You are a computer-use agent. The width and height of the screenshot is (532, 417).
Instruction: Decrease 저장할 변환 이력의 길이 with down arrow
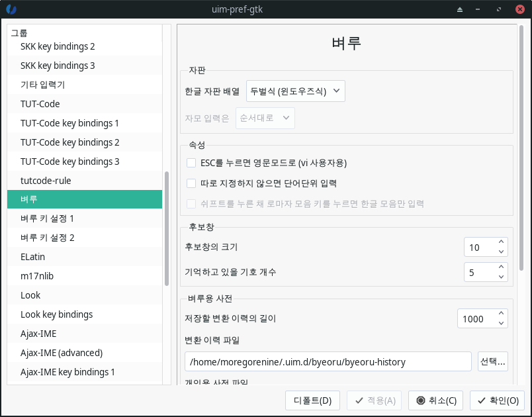pyautogui.click(x=501, y=324)
